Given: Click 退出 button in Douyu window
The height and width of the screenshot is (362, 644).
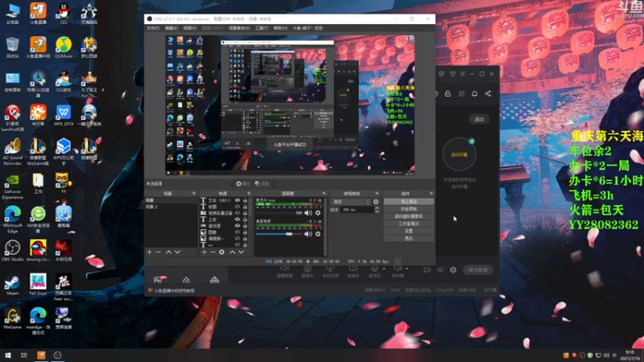Looking at the screenshot, I should click(479, 119).
